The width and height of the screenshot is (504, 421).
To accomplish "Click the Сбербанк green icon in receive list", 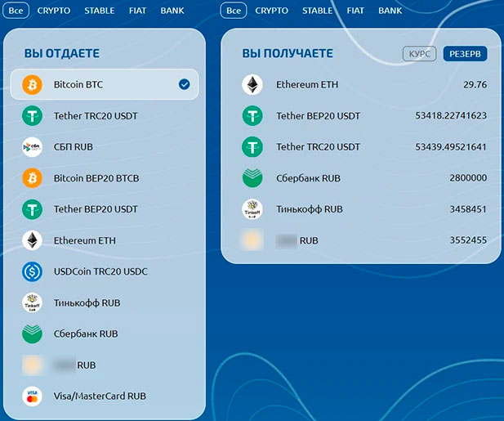I will pyautogui.click(x=252, y=177).
